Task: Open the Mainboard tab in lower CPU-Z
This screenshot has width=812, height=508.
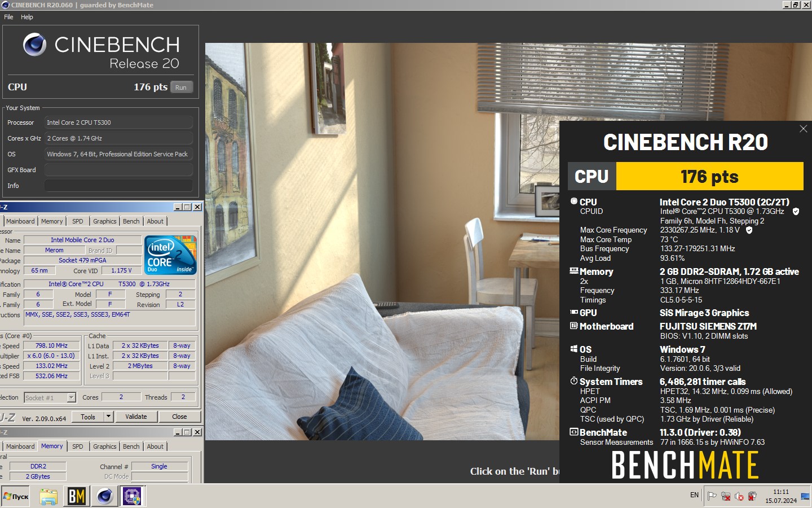Action: 20,446
